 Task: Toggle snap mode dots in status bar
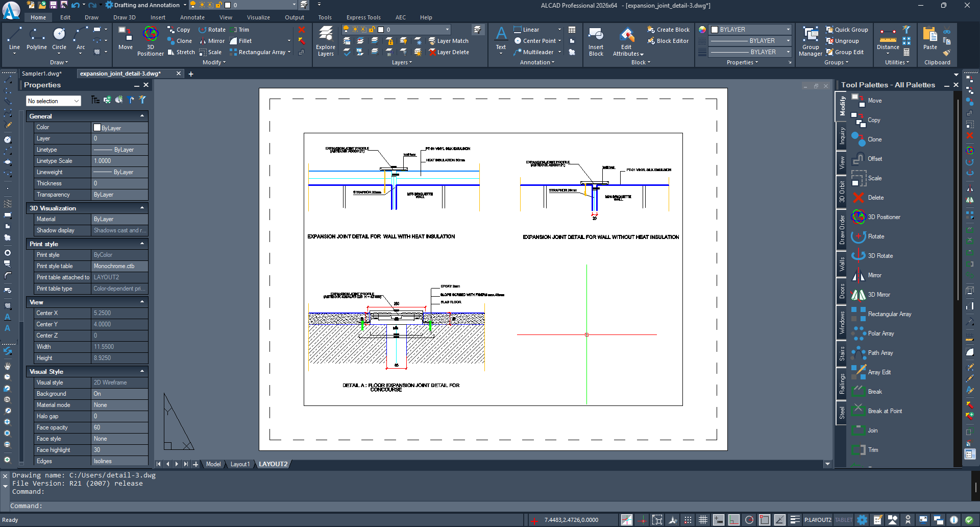click(688, 520)
